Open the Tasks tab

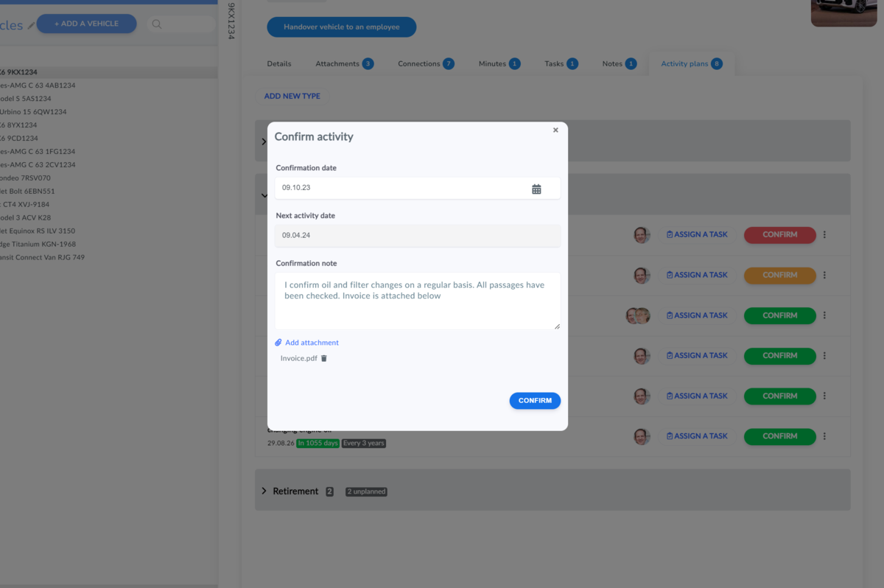pyautogui.click(x=561, y=64)
